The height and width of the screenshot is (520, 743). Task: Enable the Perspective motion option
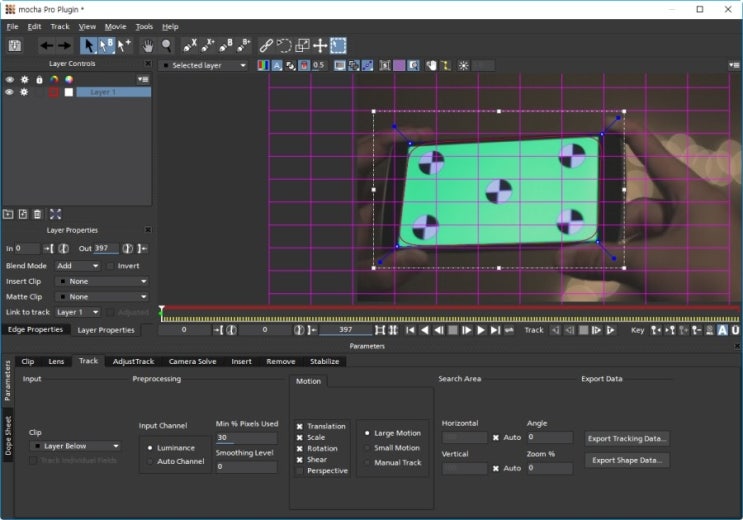(299, 471)
